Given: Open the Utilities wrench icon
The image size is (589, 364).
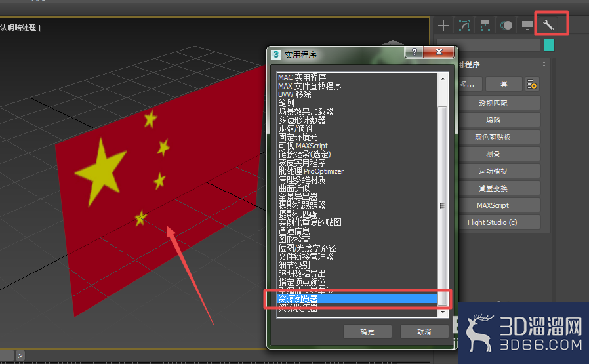Looking at the screenshot, I should (x=548, y=26).
